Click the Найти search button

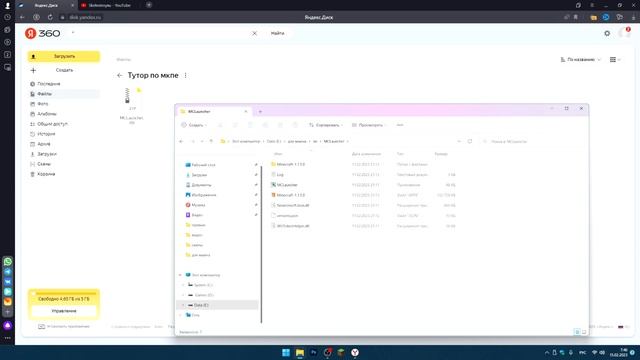278,33
